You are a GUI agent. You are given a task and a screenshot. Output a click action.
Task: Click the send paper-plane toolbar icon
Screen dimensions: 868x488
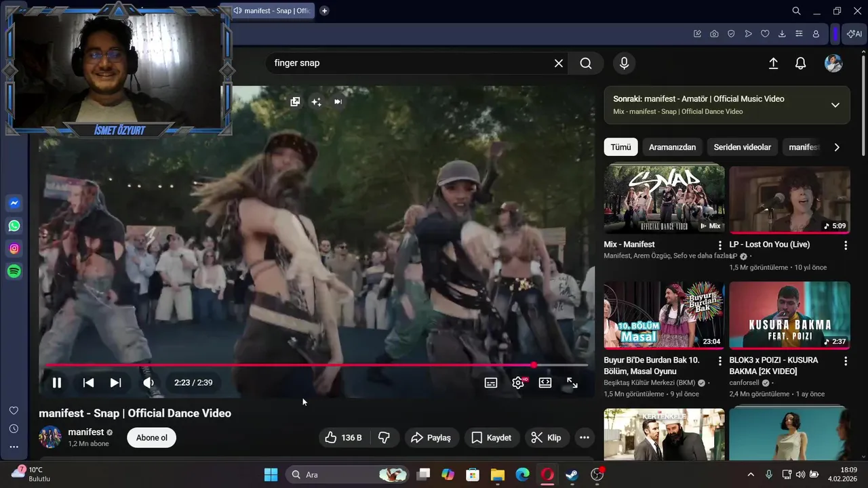748,34
